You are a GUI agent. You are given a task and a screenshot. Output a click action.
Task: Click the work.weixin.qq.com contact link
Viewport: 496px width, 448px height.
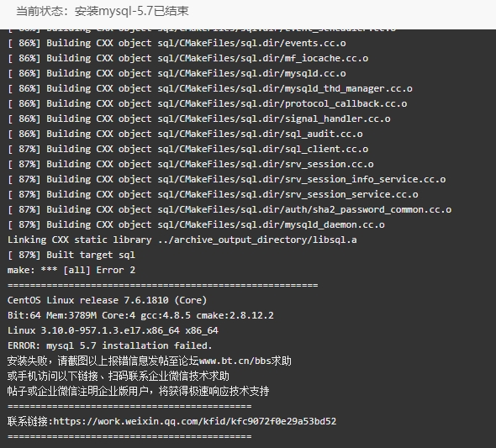pyautogui.click(x=194, y=421)
